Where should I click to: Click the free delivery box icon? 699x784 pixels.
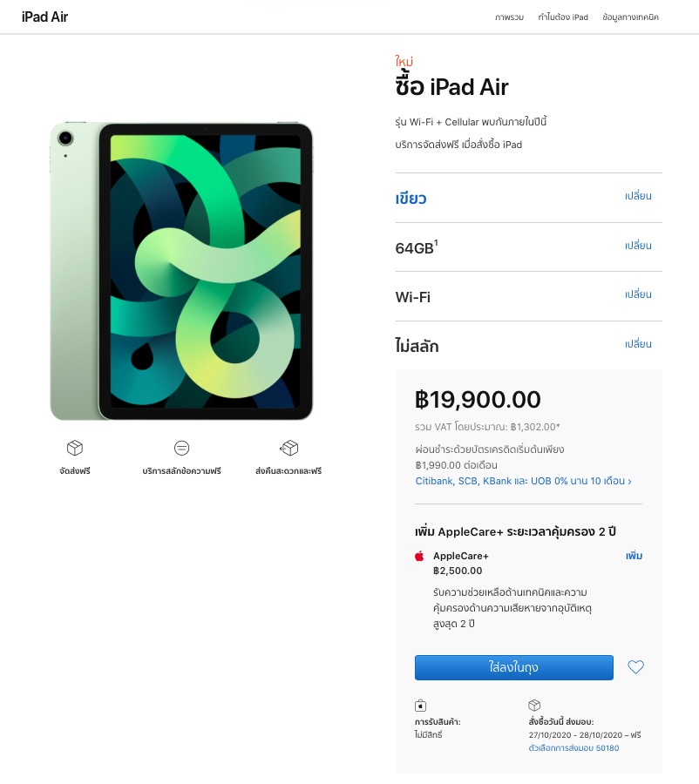(x=75, y=448)
